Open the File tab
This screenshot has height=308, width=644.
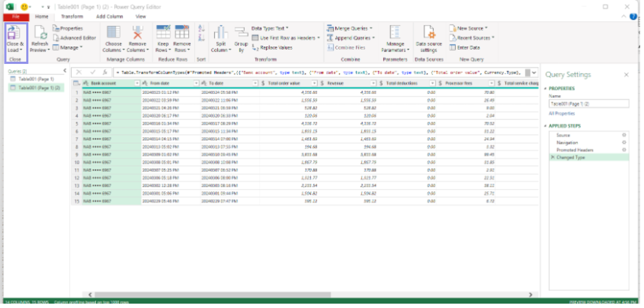point(16,16)
